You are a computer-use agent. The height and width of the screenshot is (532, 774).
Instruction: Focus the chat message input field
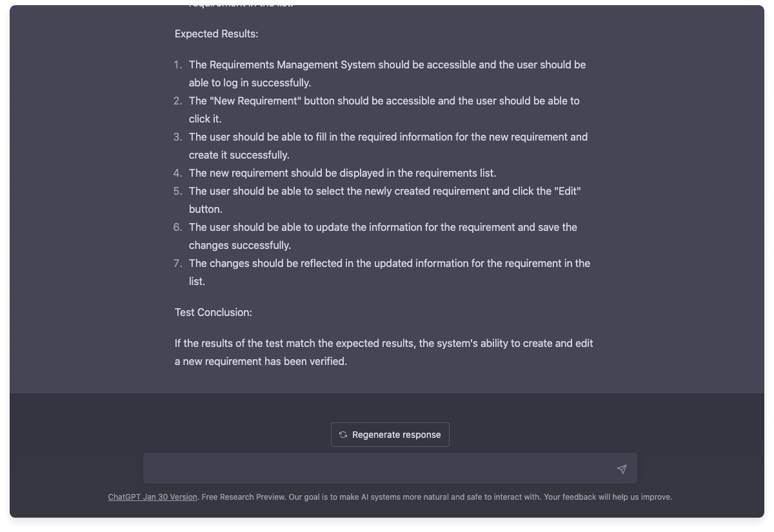pos(377,469)
